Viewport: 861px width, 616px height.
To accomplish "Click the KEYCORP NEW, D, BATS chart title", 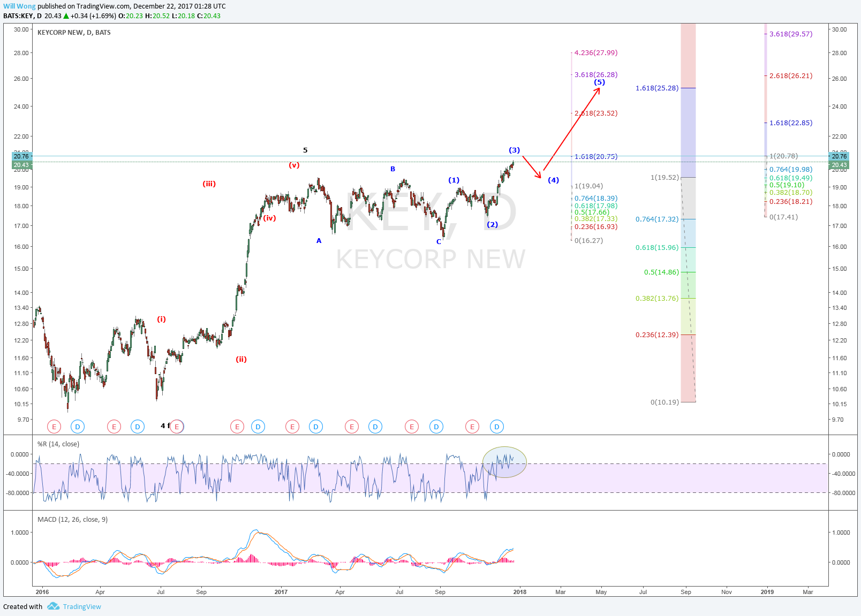I will point(74,33).
